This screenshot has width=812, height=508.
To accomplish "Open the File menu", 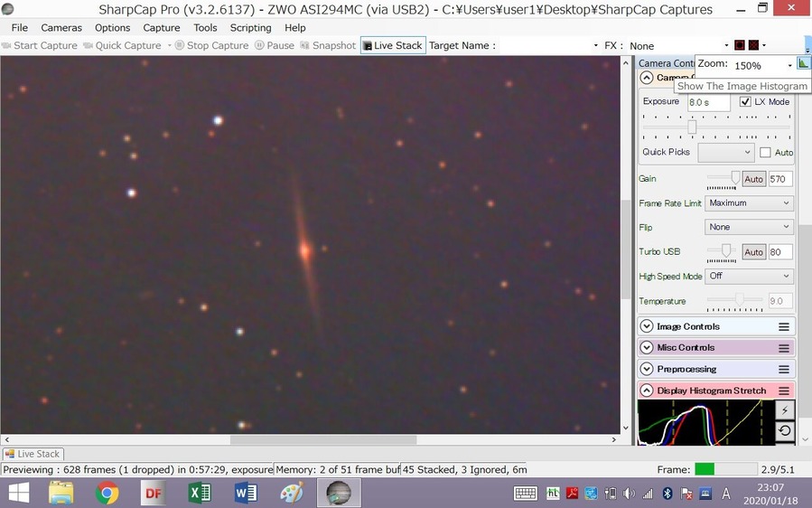I will coord(20,27).
